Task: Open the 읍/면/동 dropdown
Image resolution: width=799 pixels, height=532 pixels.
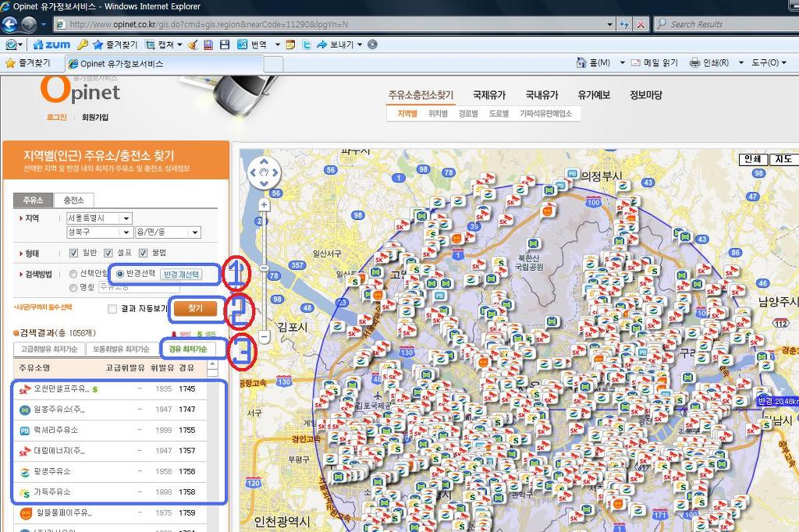Action: 168,232
